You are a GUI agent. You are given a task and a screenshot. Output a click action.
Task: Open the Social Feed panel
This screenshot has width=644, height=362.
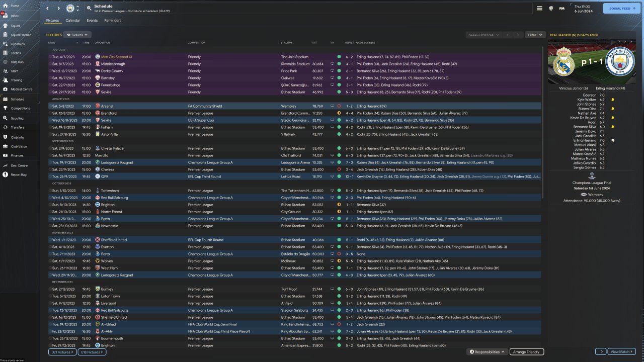[622, 9]
